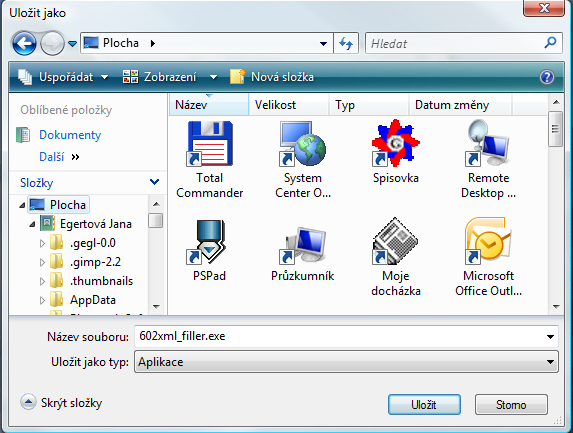
Task: Click the .gimp-2.2 folder icon
Action: click(56, 262)
